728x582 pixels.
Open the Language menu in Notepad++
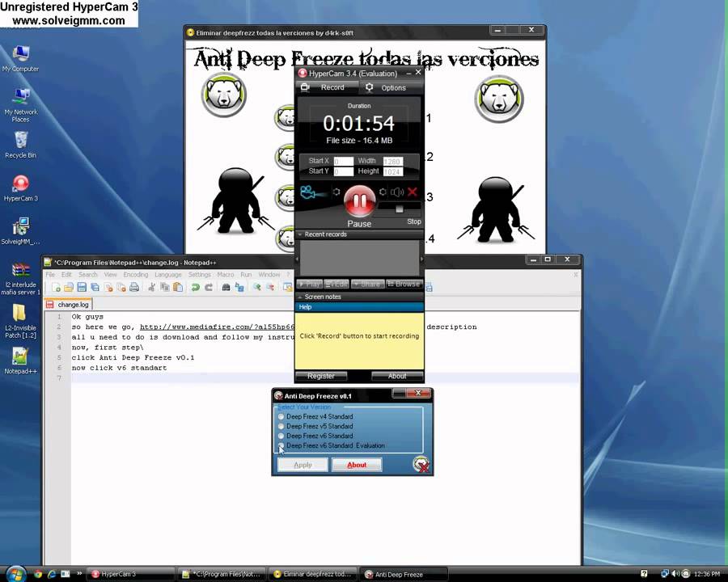point(168,275)
